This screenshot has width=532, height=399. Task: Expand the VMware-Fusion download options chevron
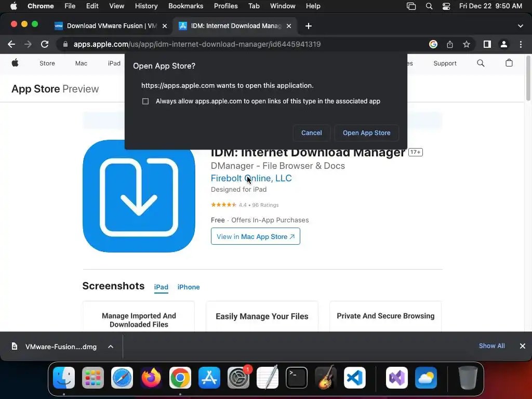[x=111, y=347]
